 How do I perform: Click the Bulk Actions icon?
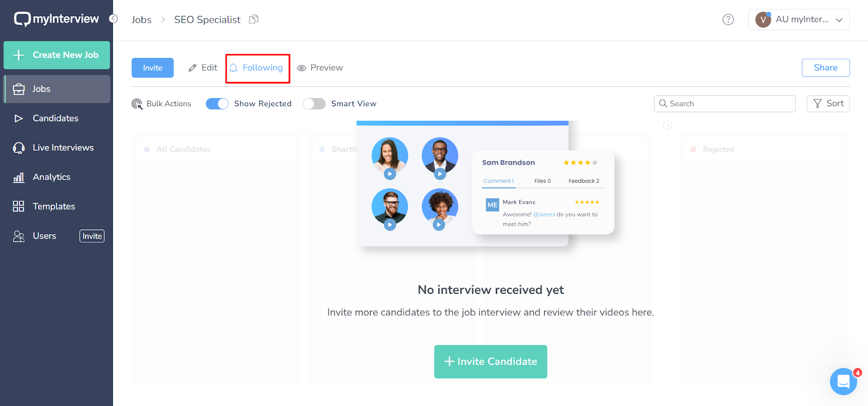[x=137, y=104]
